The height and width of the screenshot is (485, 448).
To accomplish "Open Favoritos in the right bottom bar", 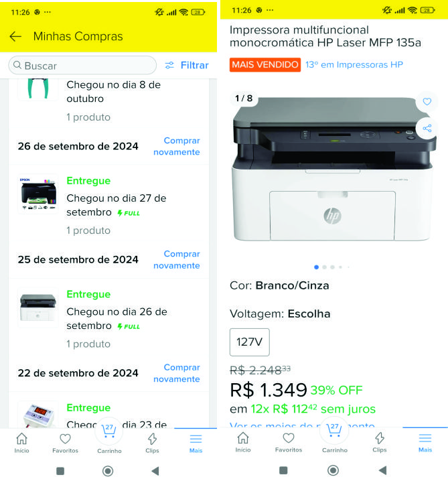I will point(289,443).
